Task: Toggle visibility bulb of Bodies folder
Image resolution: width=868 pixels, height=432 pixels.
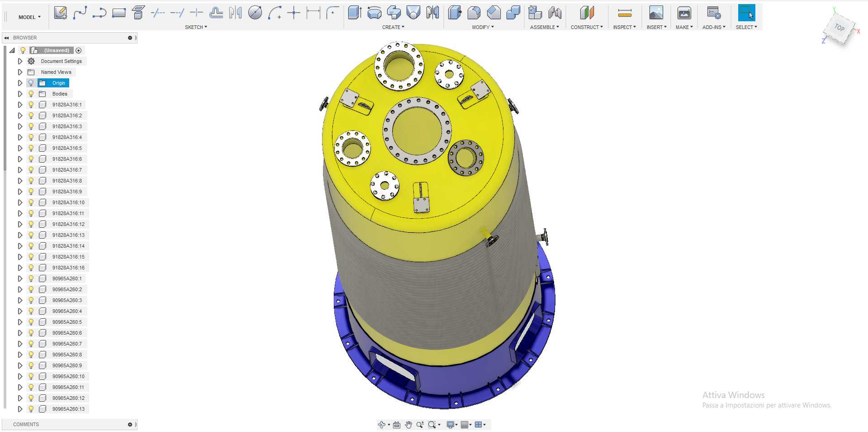Action: pyautogui.click(x=31, y=94)
